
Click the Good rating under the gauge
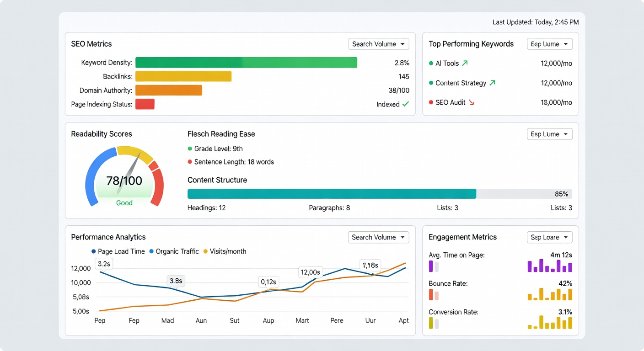[124, 203]
